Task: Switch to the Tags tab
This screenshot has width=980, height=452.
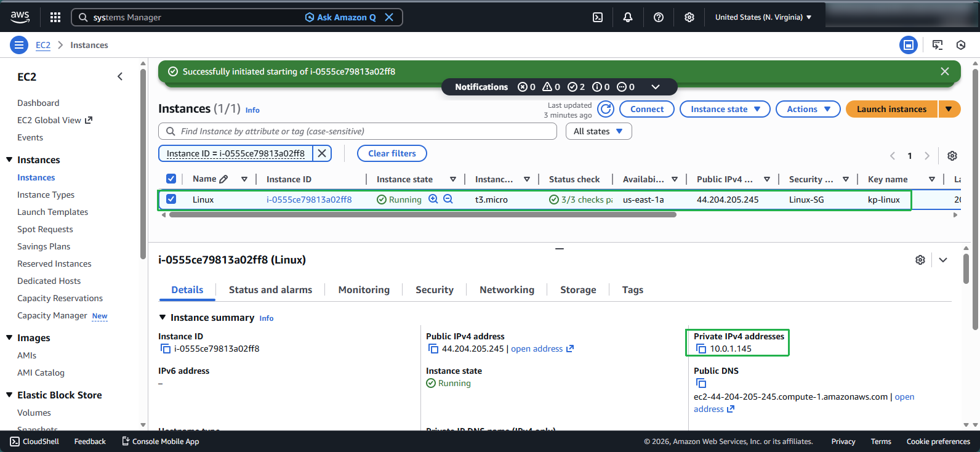Action: [x=633, y=289]
